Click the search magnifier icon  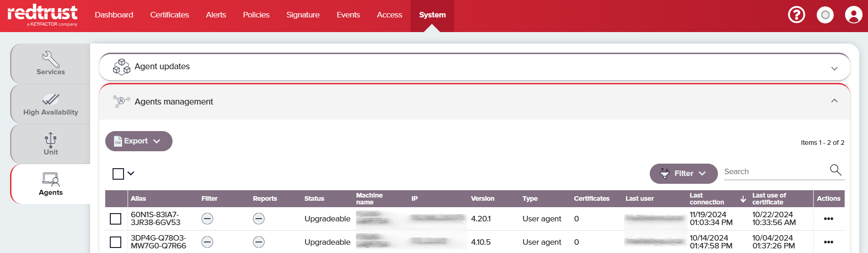[836, 170]
